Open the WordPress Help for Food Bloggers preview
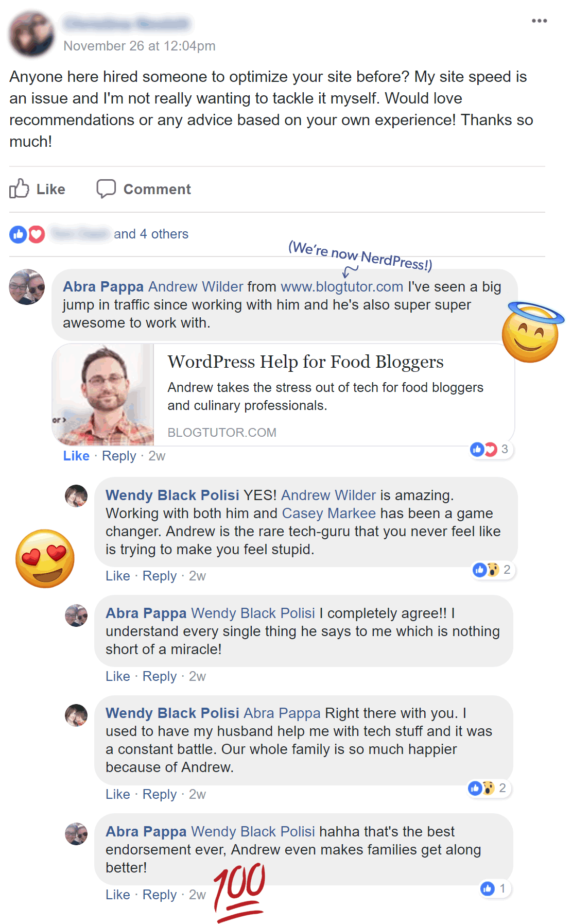Viewport: 572px width, 924px height. pos(283,395)
